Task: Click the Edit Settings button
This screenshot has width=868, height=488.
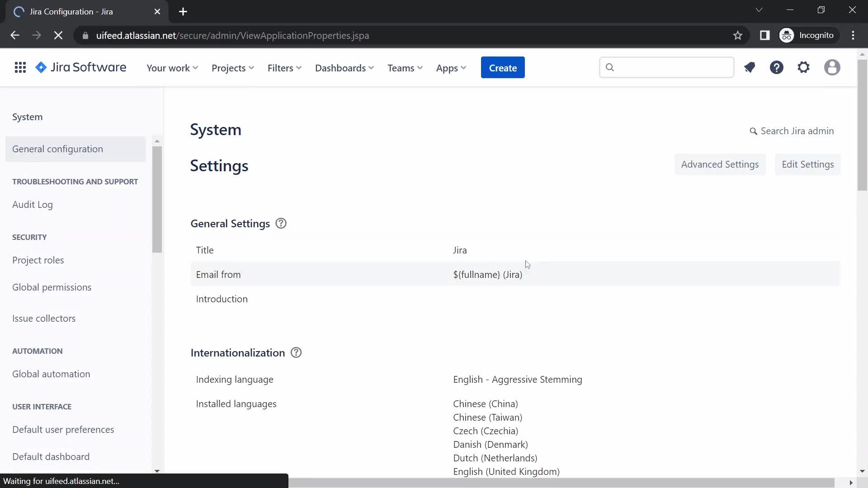Action: coord(807,164)
